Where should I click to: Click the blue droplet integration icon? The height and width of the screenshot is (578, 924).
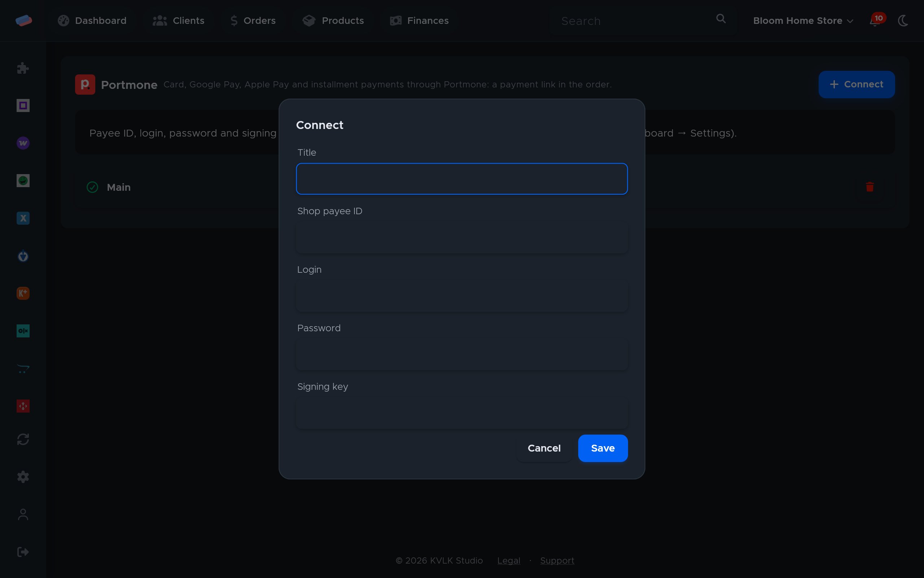[x=23, y=256]
